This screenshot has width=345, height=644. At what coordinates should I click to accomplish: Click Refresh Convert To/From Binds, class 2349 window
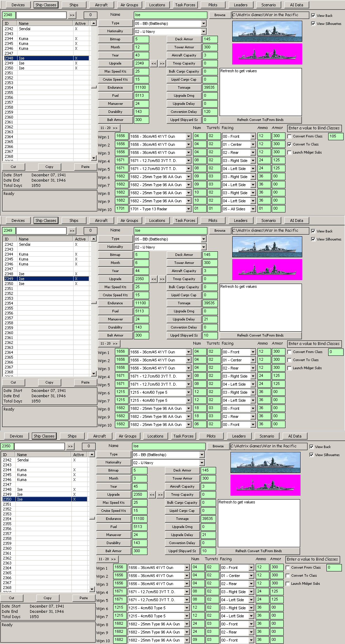click(x=260, y=335)
